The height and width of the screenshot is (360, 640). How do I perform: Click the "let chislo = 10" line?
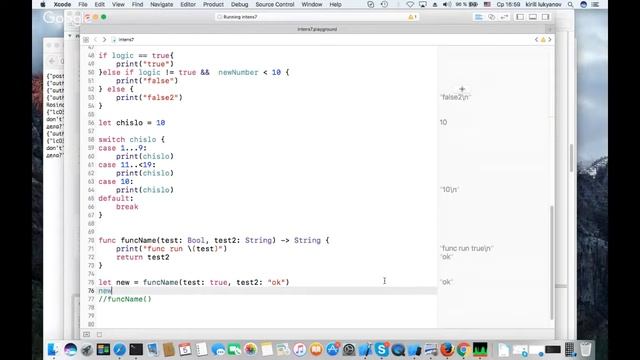click(x=131, y=123)
